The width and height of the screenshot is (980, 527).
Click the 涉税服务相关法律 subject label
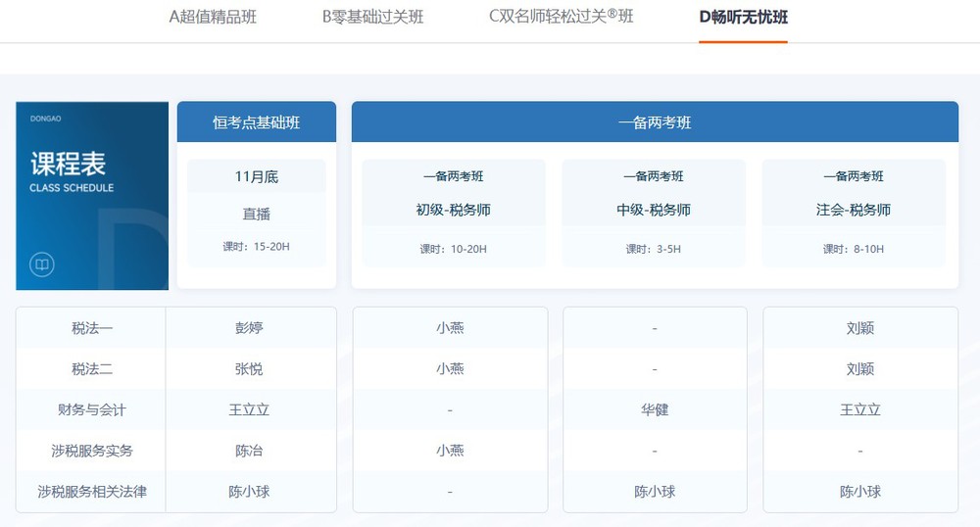click(x=92, y=492)
